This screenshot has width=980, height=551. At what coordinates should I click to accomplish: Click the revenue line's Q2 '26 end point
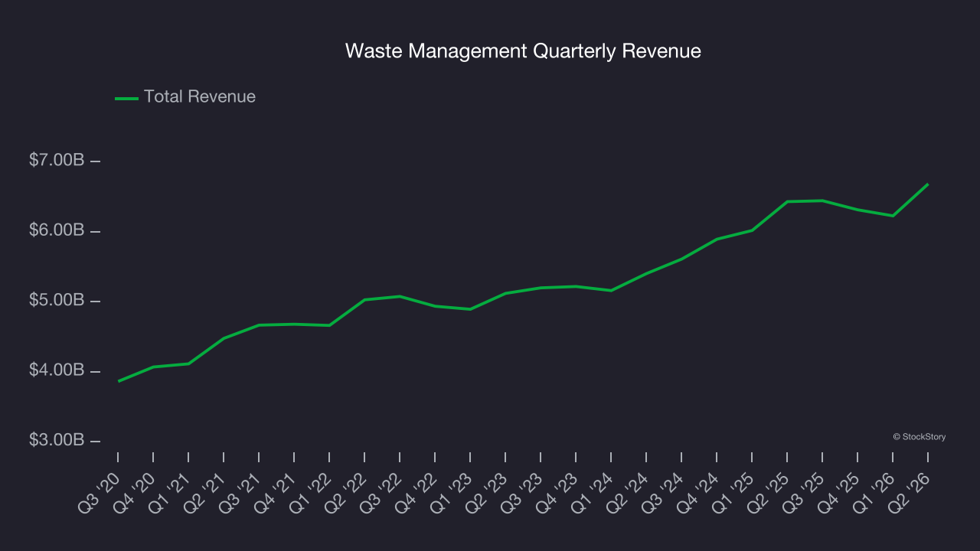[928, 184]
